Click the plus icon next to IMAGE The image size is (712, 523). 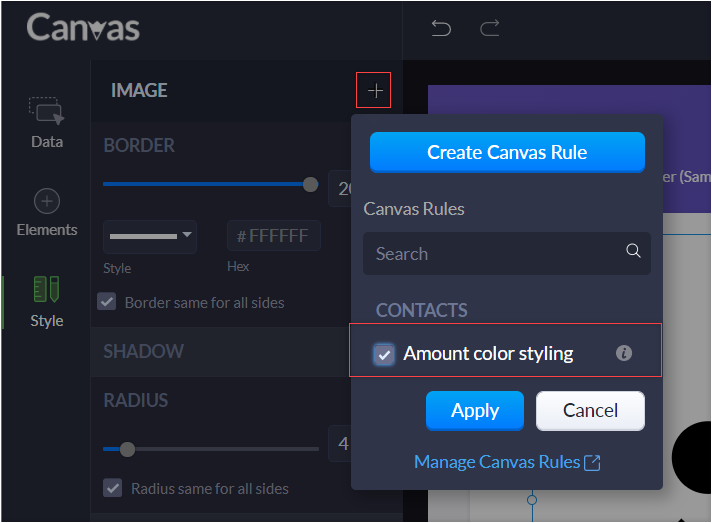coord(374,90)
